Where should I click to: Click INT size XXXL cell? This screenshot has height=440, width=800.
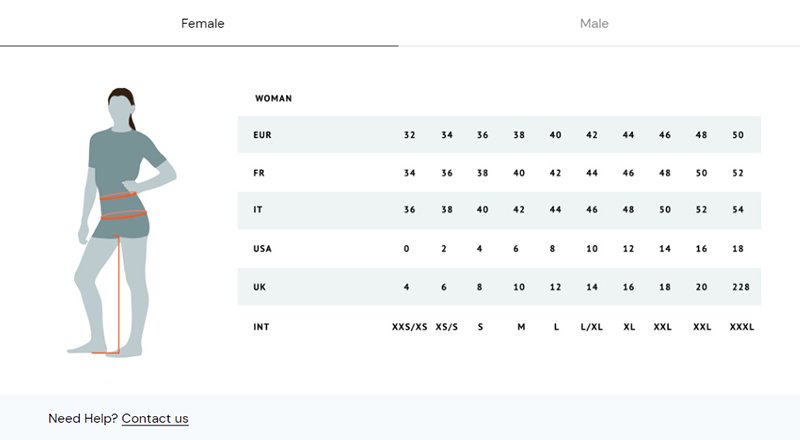[742, 327]
